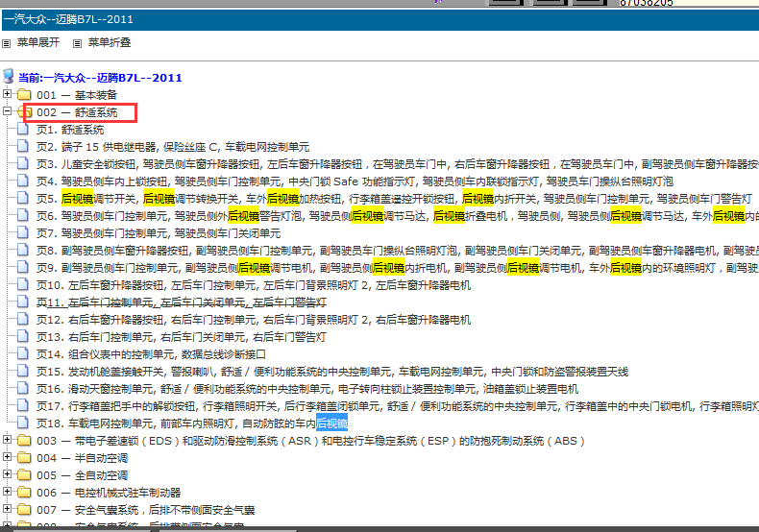Click page icon of 页18. 车载电网控制单元
Viewport: 759px width, 532px height.
click(23, 423)
